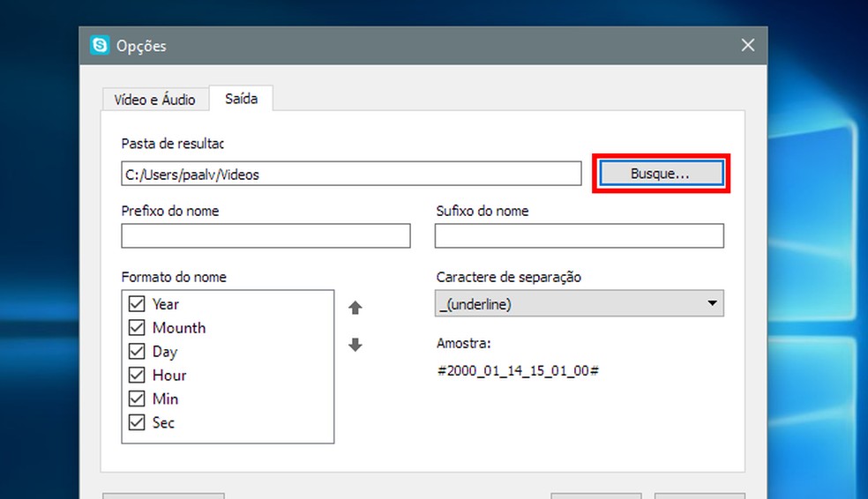This screenshot has width=868, height=499.
Task: Toggle the Day checkbox
Action: tap(137, 351)
